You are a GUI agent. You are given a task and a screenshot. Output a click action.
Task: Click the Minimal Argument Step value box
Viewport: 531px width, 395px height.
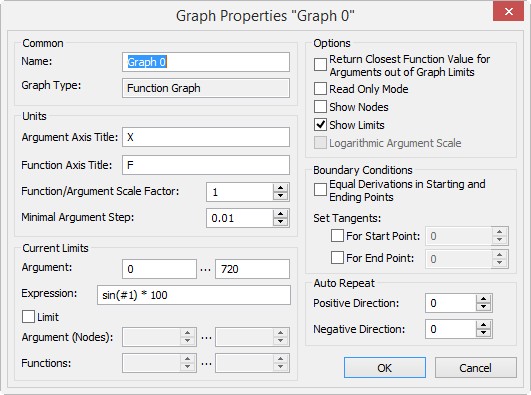click(239, 218)
